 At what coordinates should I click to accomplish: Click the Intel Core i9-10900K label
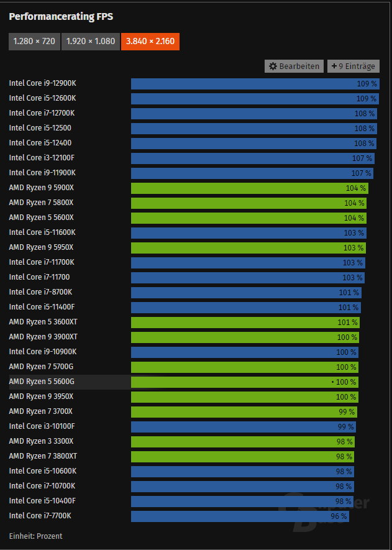coord(42,352)
